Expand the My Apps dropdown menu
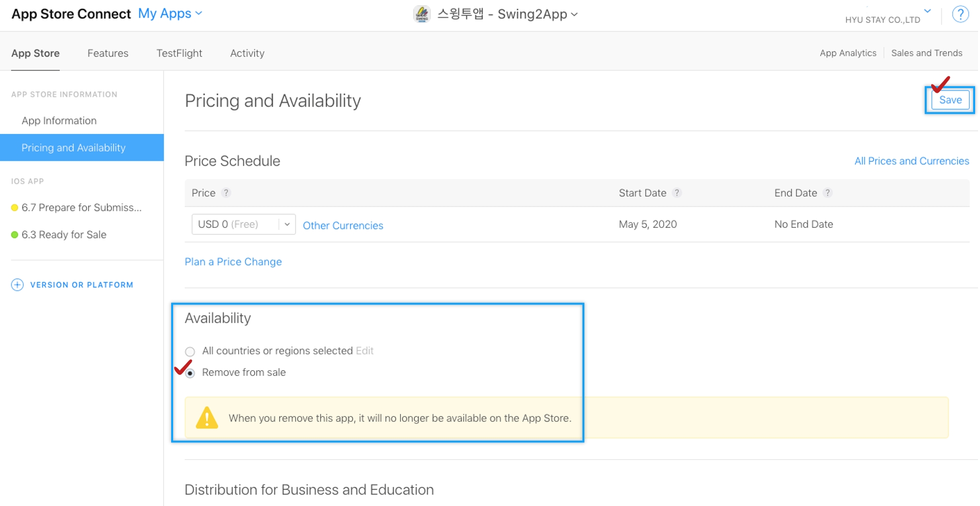The image size is (980, 506). coord(170,14)
